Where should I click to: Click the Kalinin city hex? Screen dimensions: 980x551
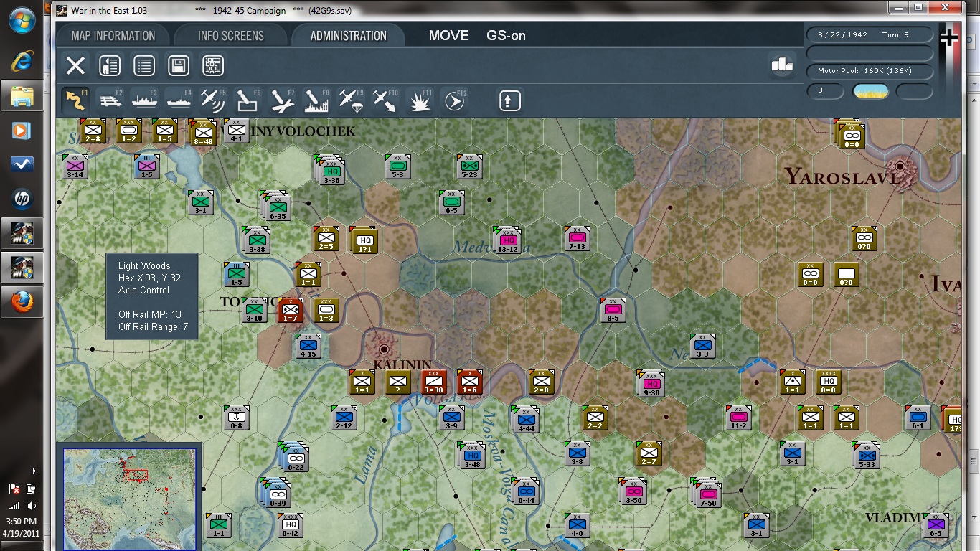point(384,349)
